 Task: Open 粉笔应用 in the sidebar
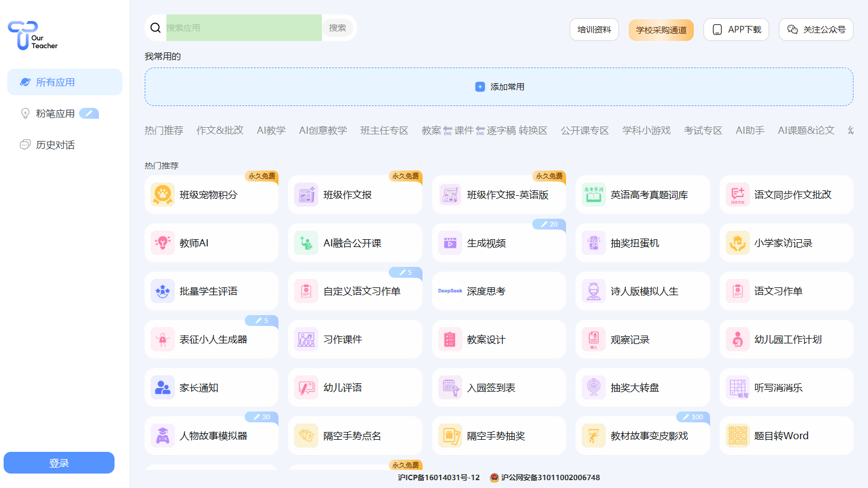pyautogui.click(x=64, y=113)
